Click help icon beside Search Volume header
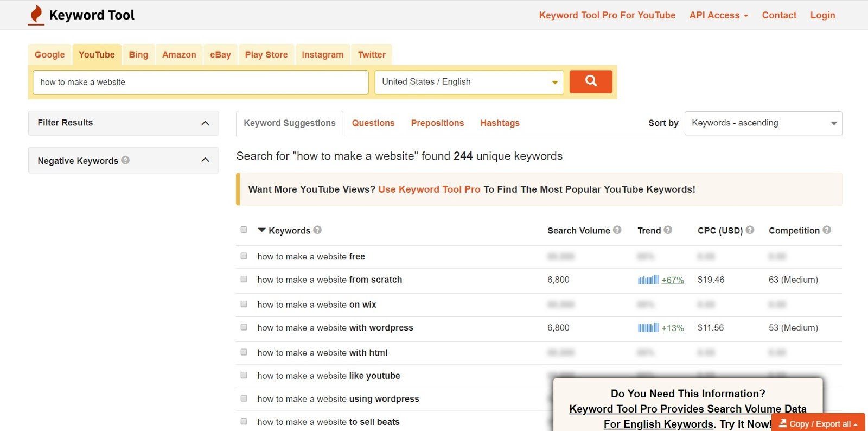 (x=617, y=230)
